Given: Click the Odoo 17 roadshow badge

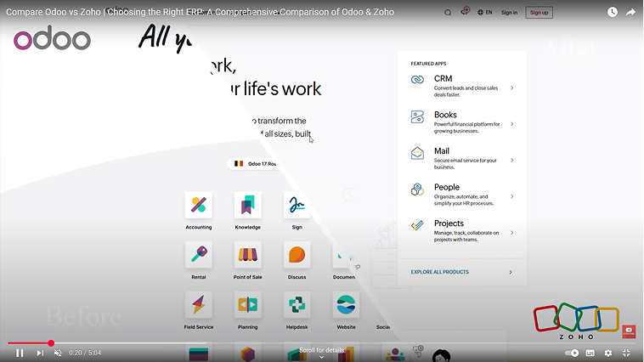Looking at the screenshot, I should (x=252, y=163).
